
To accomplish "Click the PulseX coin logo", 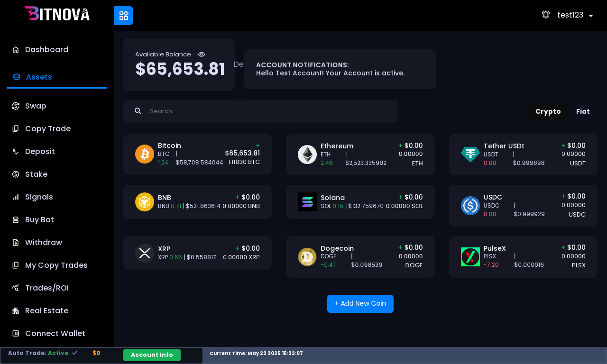I will 470,257.
